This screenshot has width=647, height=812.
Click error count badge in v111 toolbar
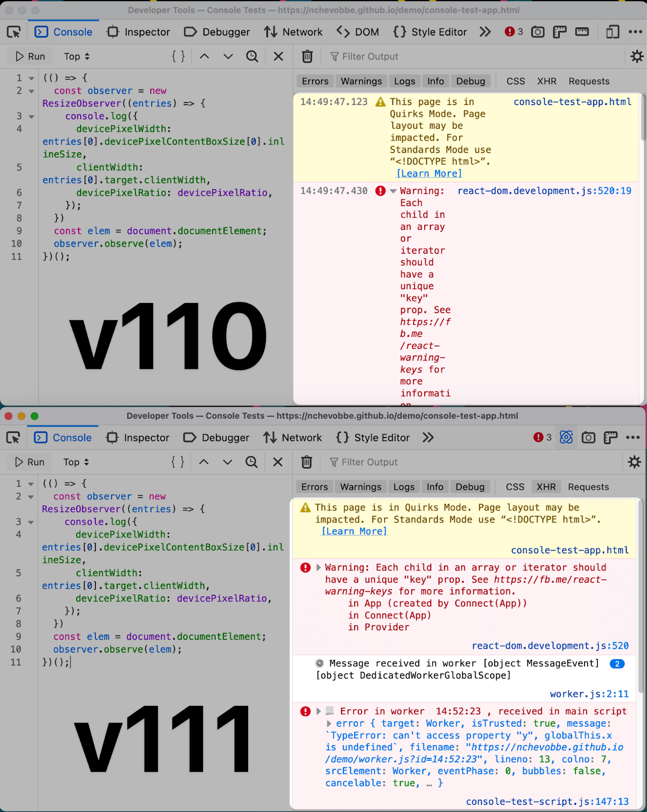(x=542, y=437)
